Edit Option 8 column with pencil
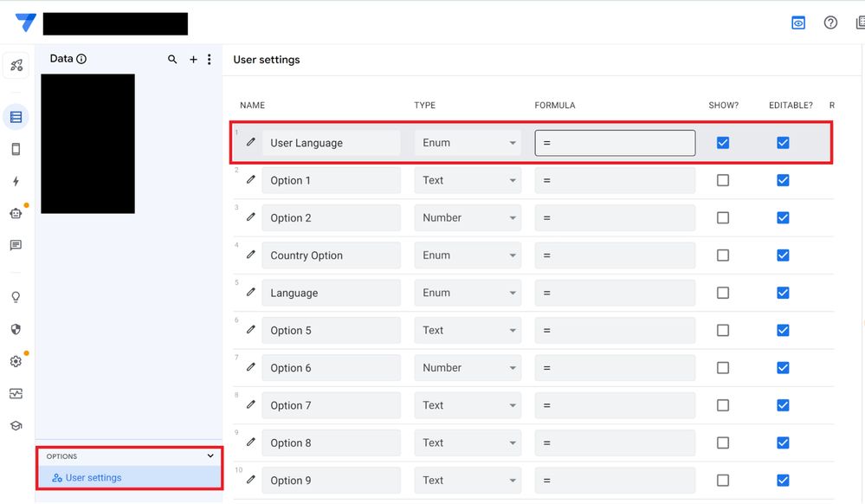Image resolution: width=865 pixels, height=504 pixels. tap(251, 443)
